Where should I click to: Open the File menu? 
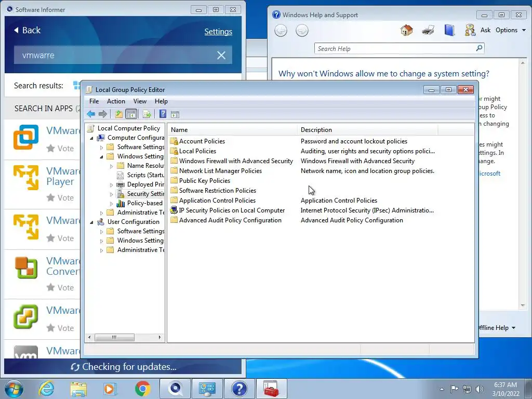click(94, 101)
